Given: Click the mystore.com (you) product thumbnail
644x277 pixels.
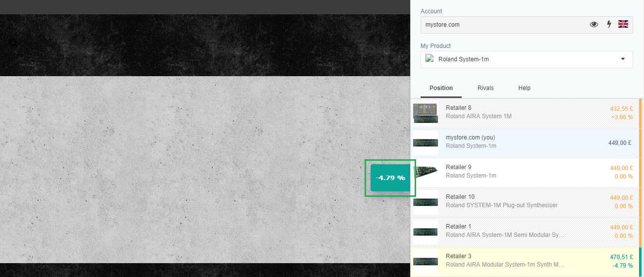Looking at the screenshot, I should [426, 143].
